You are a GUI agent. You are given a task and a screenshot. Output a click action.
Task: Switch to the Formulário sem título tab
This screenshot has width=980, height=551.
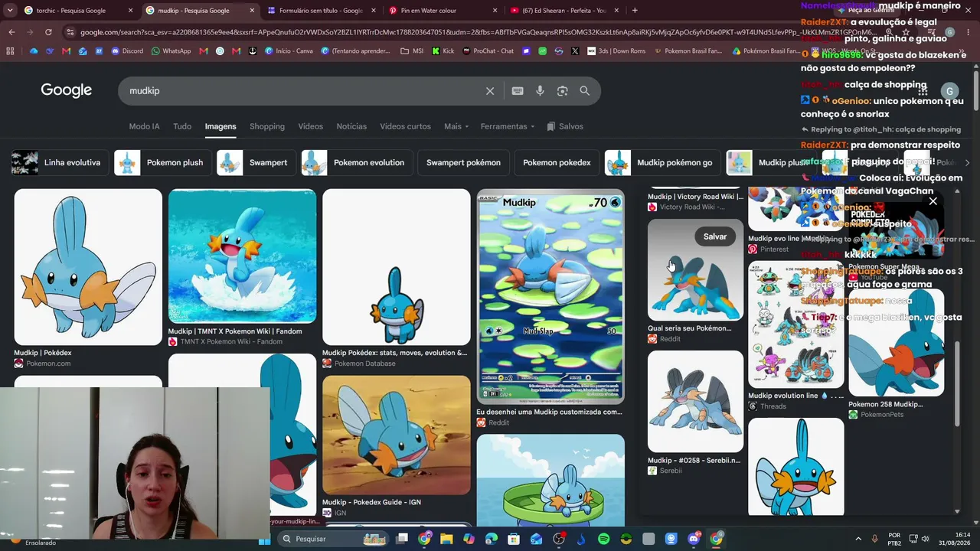(x=322, y=11)
